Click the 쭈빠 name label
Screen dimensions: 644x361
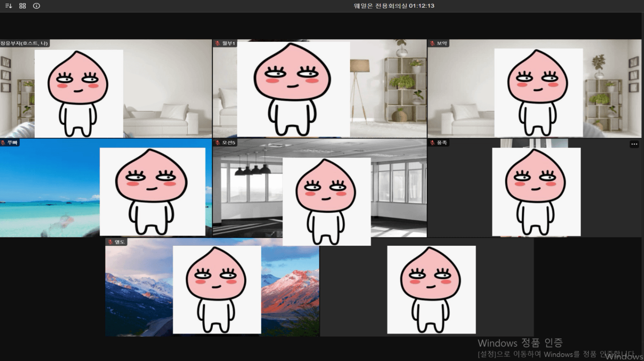[x=12, y=142]
